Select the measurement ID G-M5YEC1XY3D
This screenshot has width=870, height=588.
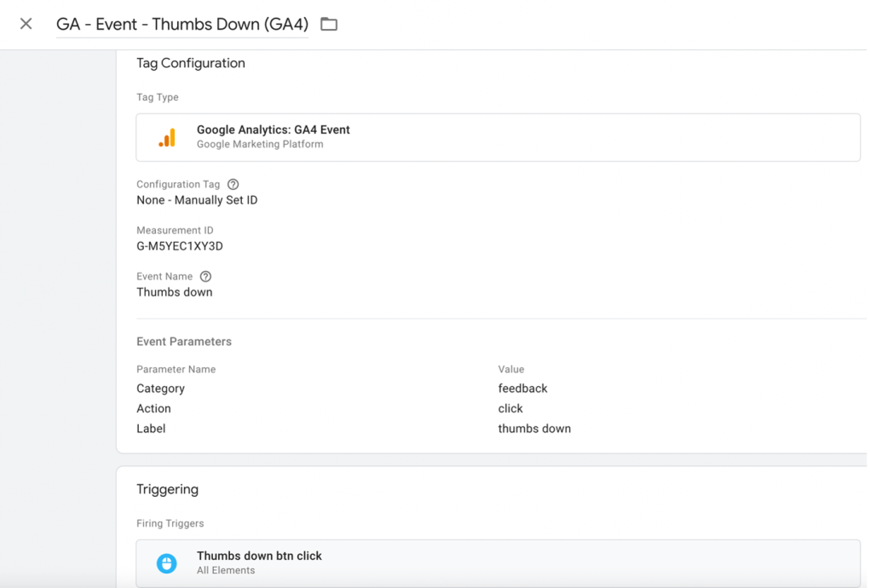click(180, 246)
